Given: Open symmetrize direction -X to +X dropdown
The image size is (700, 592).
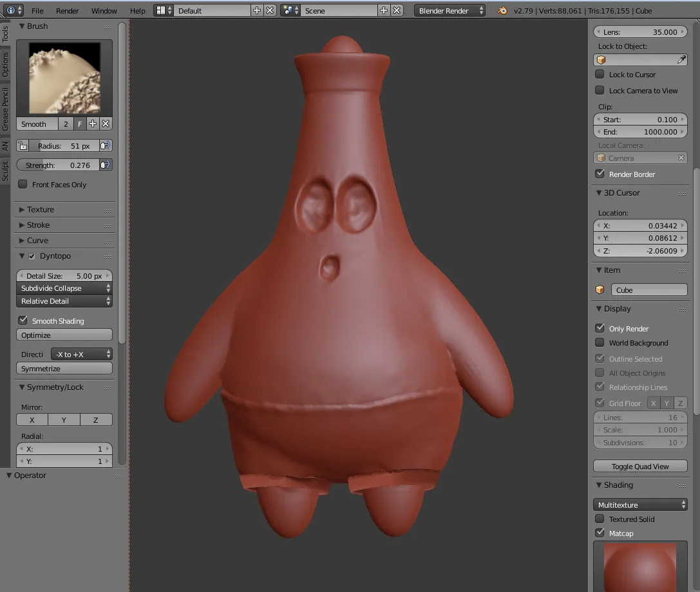Looking at the screenshot, I should [x=82, y=354].
